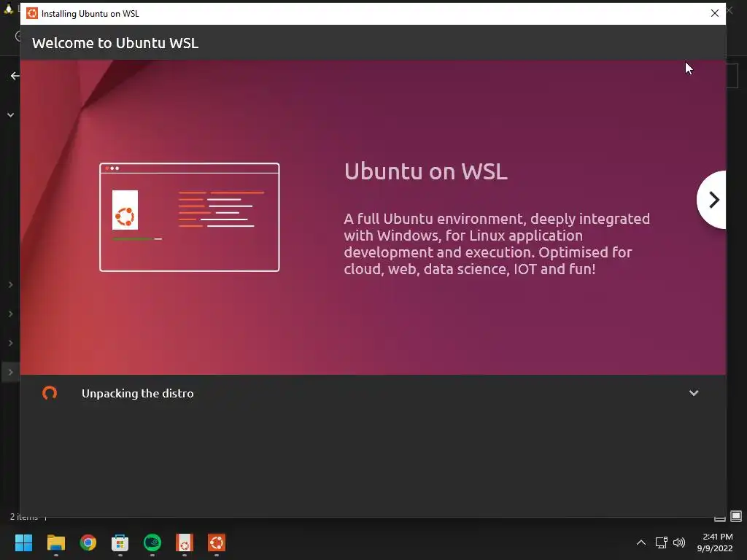
Task: Open the clock showing 2:41 PM
Action: (715, 542)
